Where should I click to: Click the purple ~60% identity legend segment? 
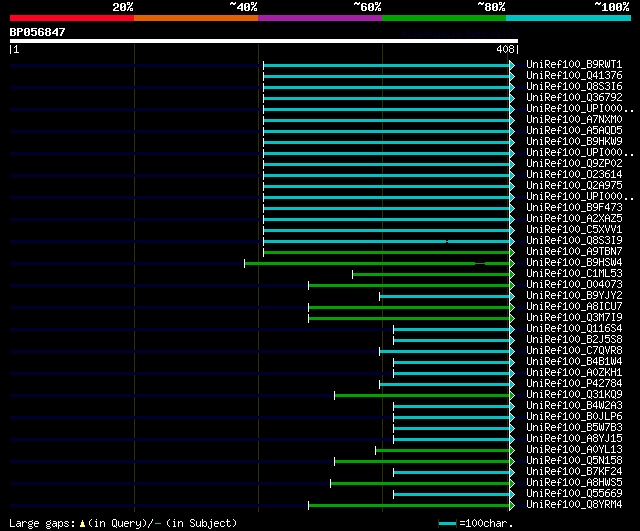click(x=320, y=18)
